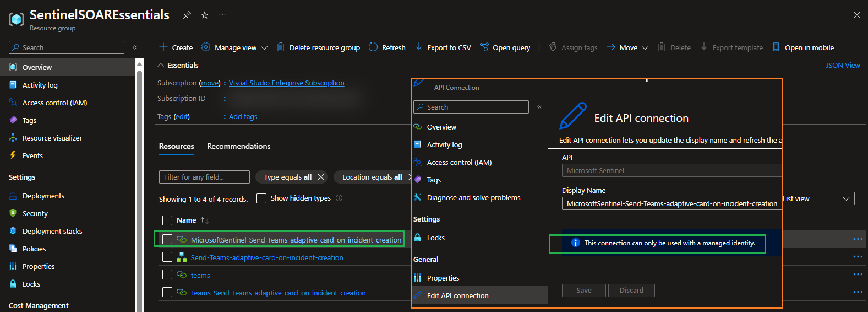Click Open query in toolbar
The height and width of the screenshot is (312, 868).
coord(505,47)
